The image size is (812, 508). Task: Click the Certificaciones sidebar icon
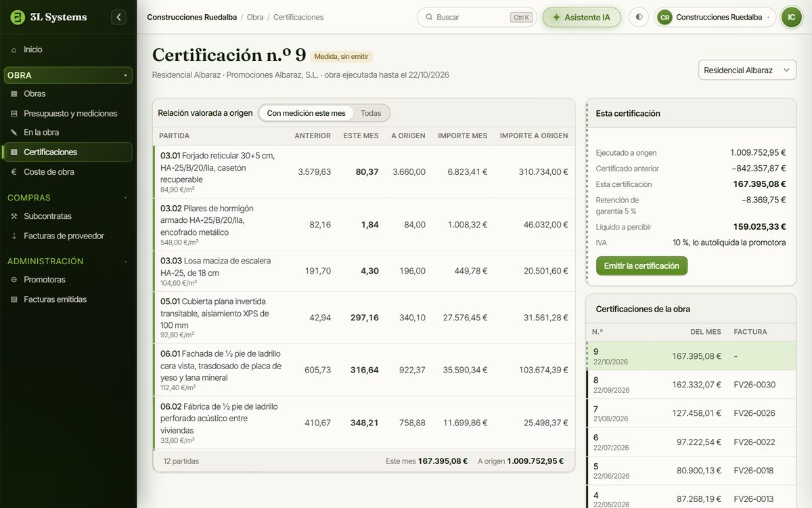pyautogui.click(x=14, y=152)
